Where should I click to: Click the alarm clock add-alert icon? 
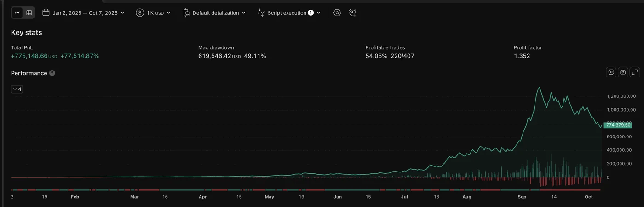[x=353, y=13]
